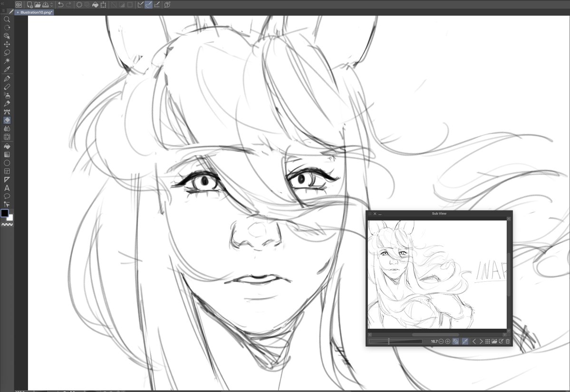The width and height of the screenshot is (570, 392).
Task: Select the Zoom magnifier tool
Action: click(x=7, y=19)
